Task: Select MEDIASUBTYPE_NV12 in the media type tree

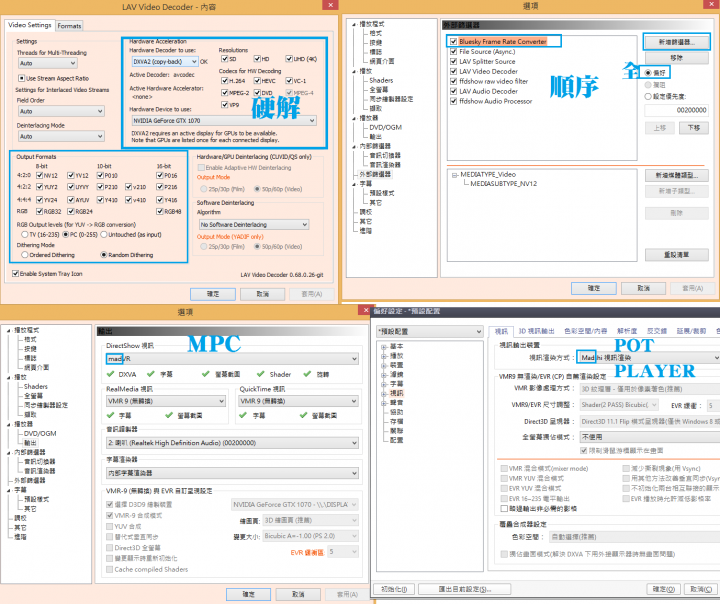Action: (x=503, y=183)
